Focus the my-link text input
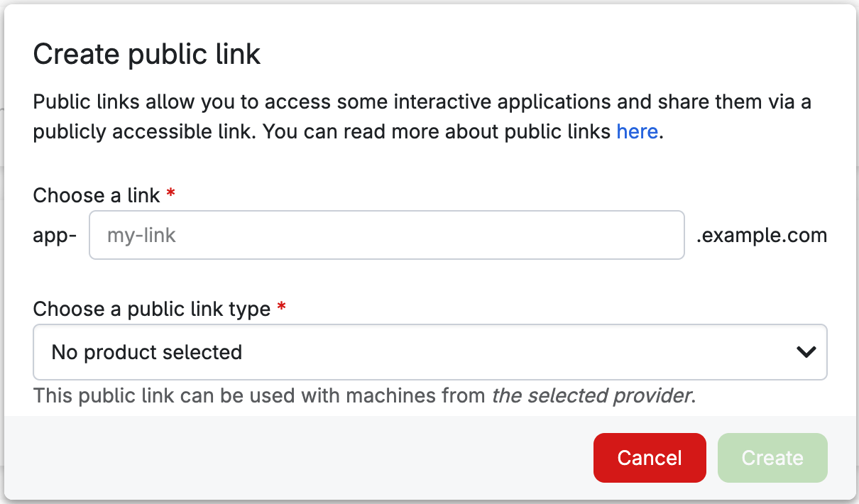Screen dimensions: 859x504 pyautogui.click(x=387, y=235)
